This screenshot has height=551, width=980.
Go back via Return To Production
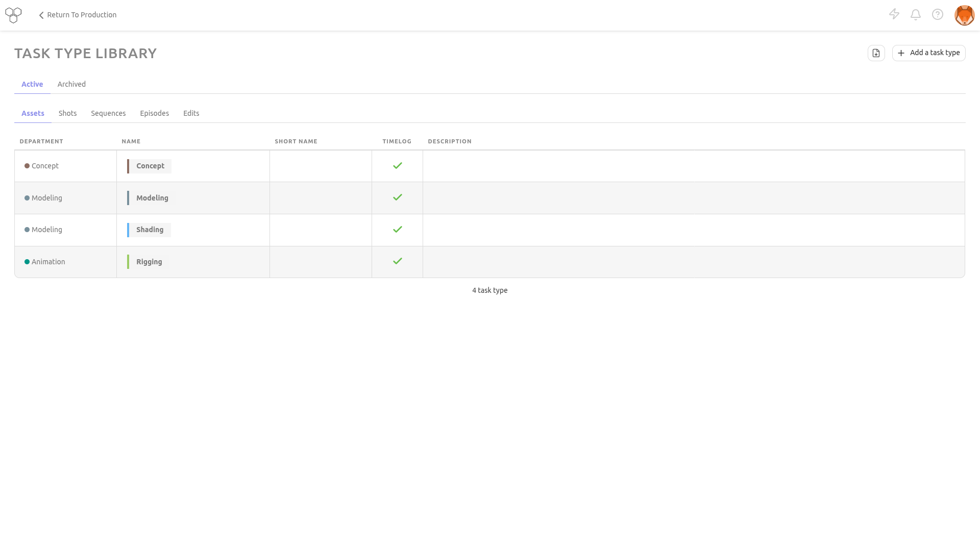tap(78, 15)
